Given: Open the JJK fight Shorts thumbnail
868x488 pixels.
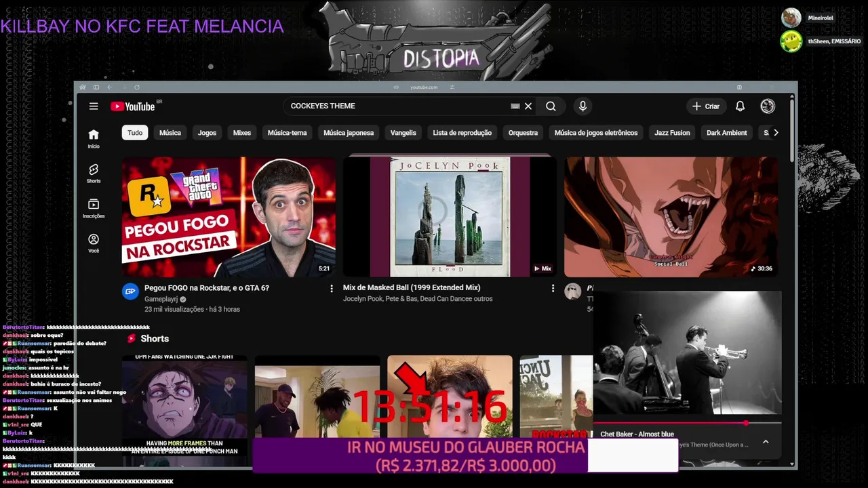Looking at the screenshot, I should (184, 411).
